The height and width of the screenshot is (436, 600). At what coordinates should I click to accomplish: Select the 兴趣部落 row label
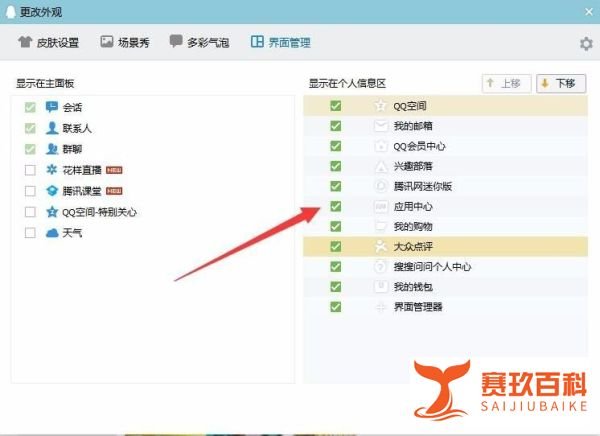click(413, 166)
